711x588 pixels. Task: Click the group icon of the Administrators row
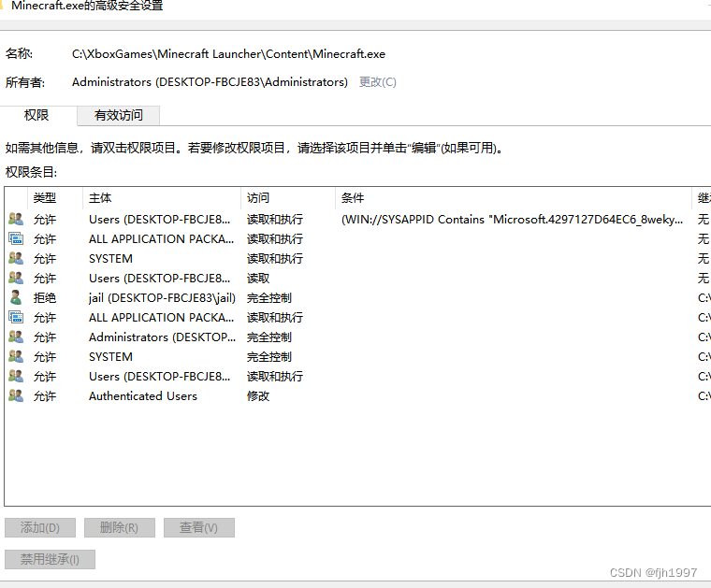coord(16,337)
